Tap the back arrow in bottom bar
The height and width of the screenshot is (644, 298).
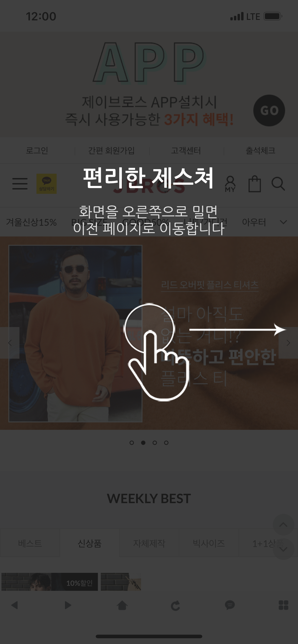click(x=15, y=605)
